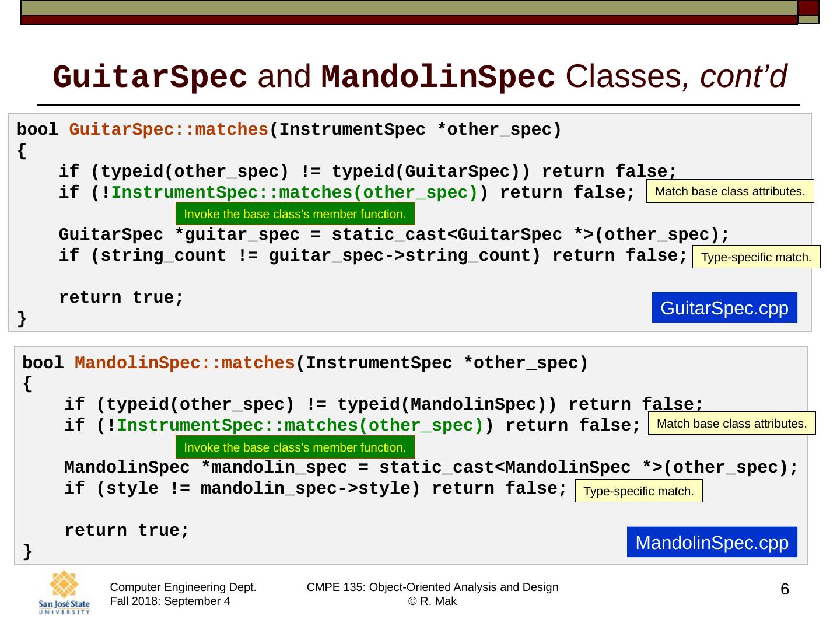Click the green 'Invoke the base class's member function.' note in the MandolinSpec block

click(295, 447)
